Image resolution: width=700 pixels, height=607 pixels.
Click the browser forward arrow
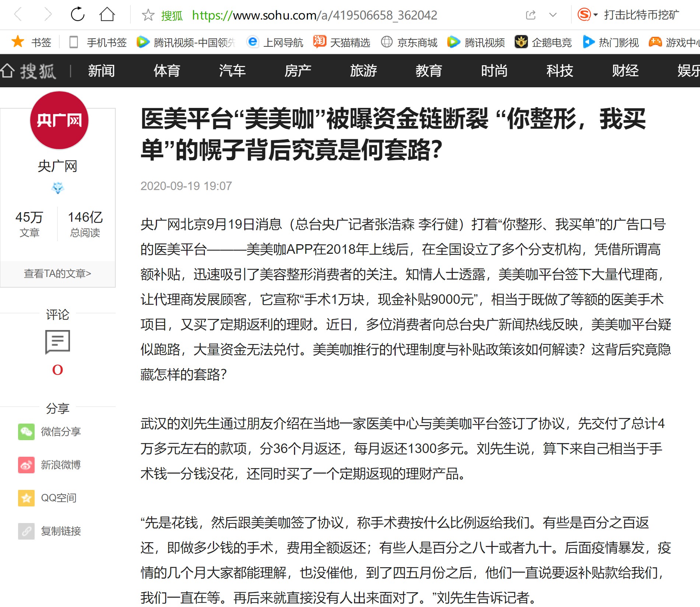click(48, 15)
